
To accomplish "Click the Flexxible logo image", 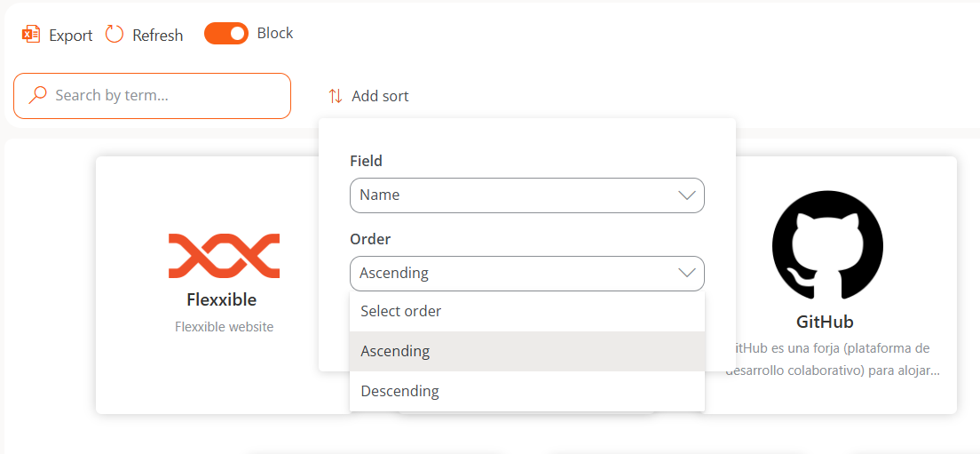I will 224,256.
